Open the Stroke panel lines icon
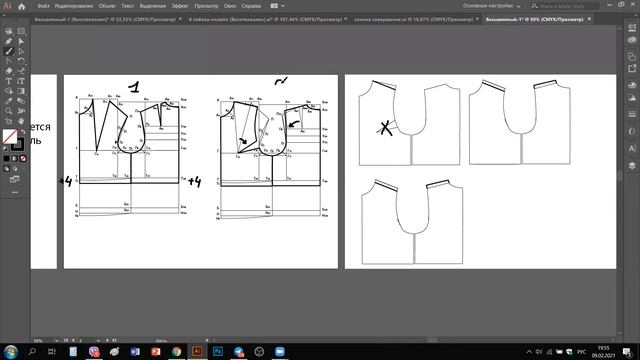This screenshot has height=360, width=640. tap(632, 114)
